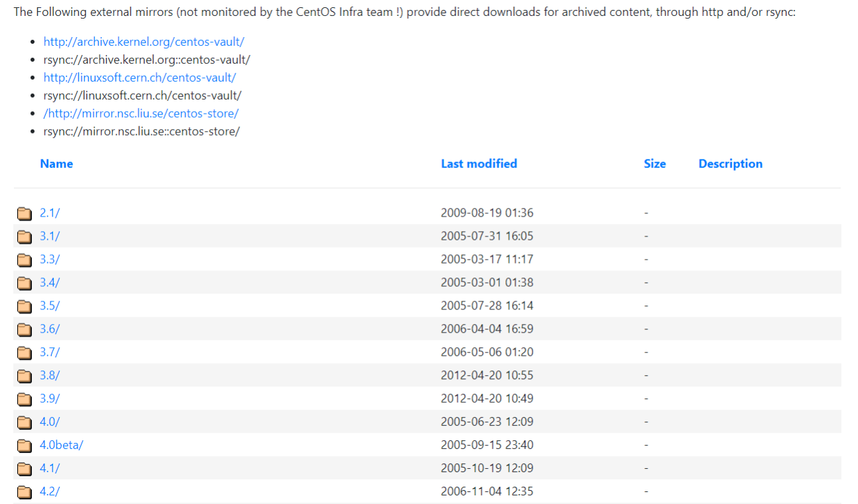Click the folder icon beside 4.0/
Screen dimensions: 858x504
click(25, 422)
